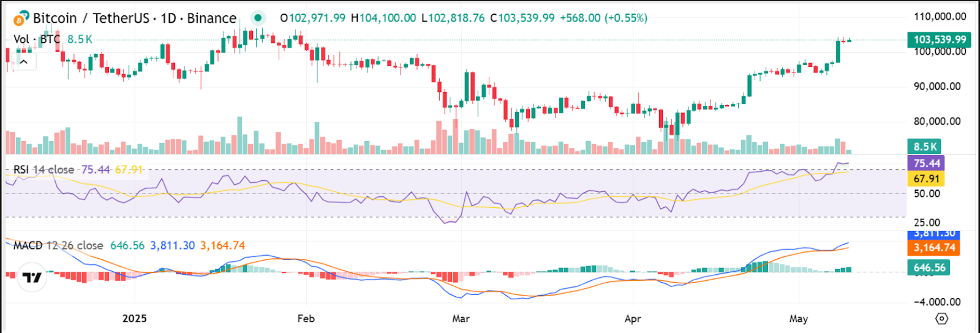Click MACD line value 3,811.30 in legend
This screenshot has width=980, height=333.
[x=173, y=245]
